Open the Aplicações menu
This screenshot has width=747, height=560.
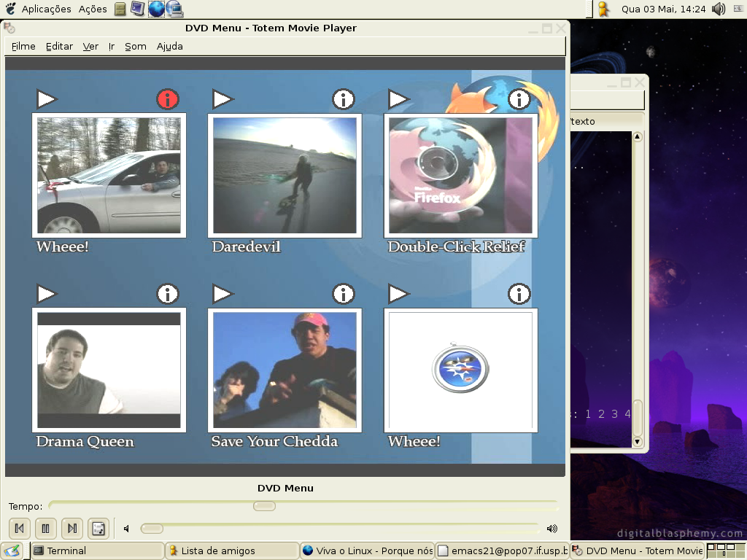46,9
